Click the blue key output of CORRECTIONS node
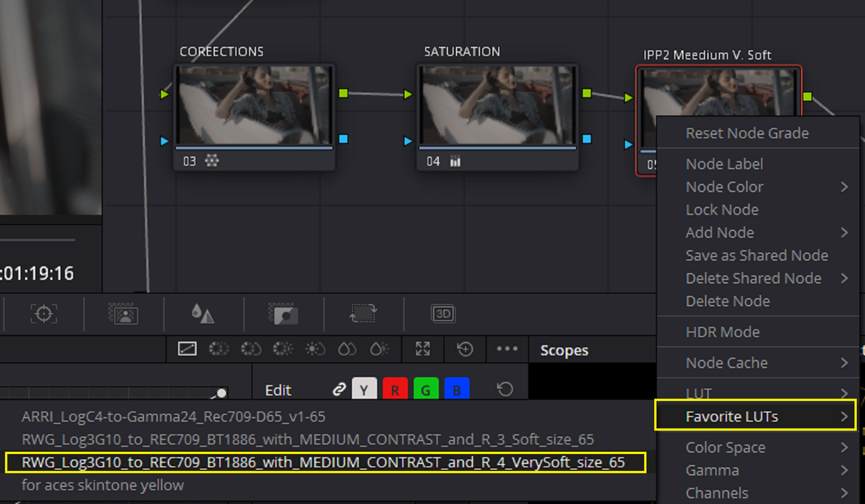This screenshot has height=504, width=865. [343, 139]
